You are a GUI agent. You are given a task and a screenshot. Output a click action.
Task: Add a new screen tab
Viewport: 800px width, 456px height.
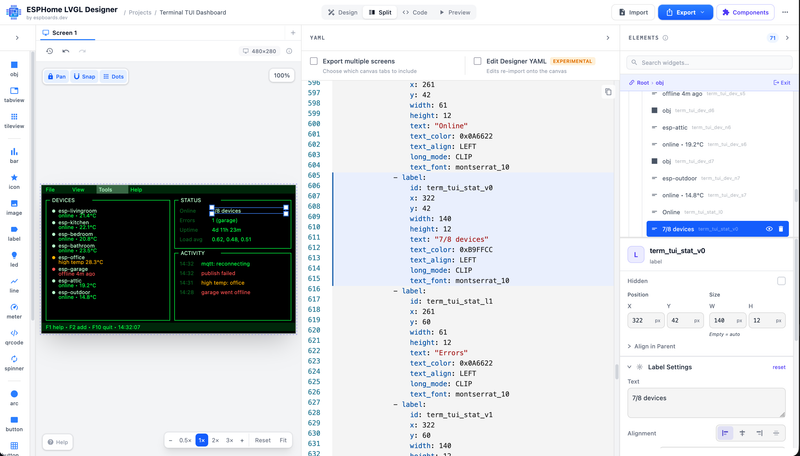tap(293, 33)
